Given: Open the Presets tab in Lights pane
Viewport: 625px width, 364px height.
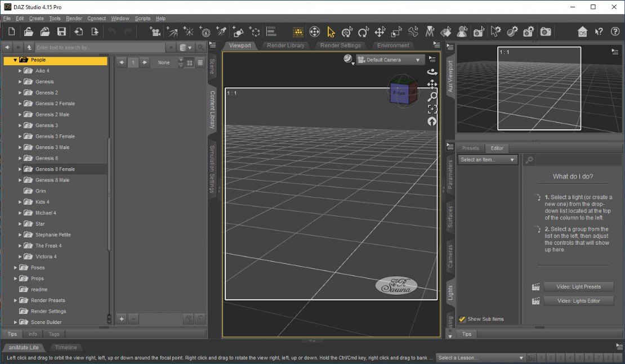Looking at the screenshot, I should click(470, 148).
